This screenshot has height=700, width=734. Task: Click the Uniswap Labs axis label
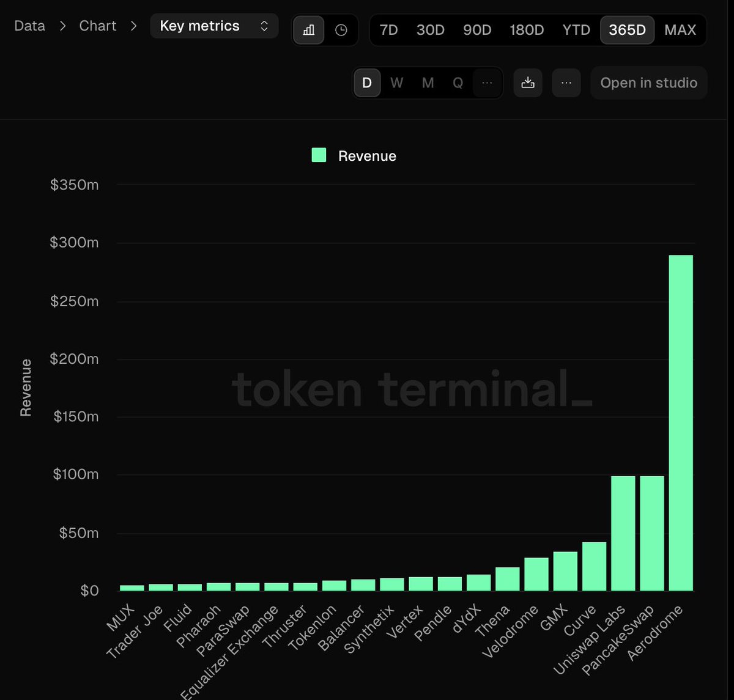(589, 639)
